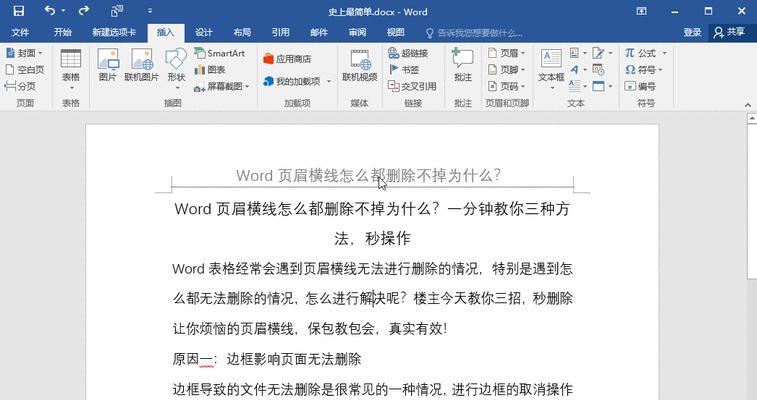Insert date and time icon
The width and height of the screenshot is (757, 400).
(x=599, y=69)
